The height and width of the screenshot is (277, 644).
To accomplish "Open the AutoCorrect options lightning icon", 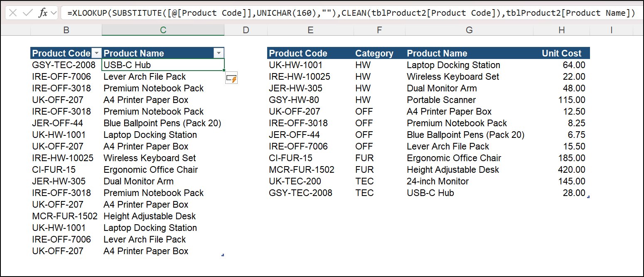I will (x=231, y=78).
